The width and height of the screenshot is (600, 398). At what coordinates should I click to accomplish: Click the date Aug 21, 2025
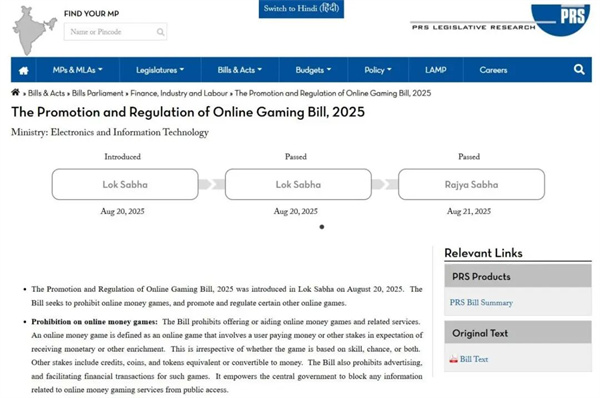pyautogui.click(x=469, y=211)
